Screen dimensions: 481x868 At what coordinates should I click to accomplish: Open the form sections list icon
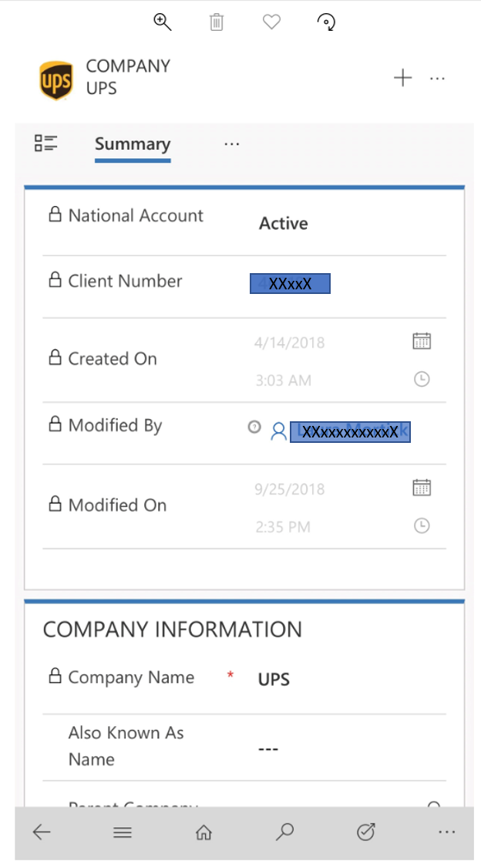pos(46,143)
